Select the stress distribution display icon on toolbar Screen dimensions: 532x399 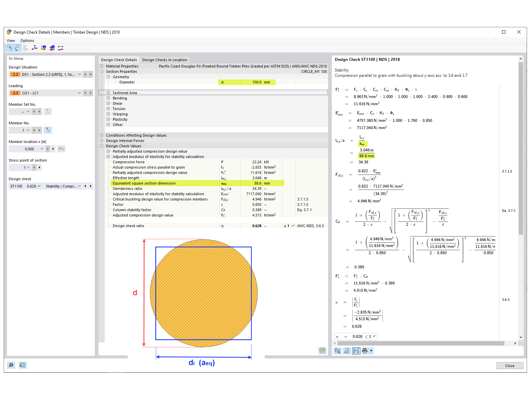pyautogui.click(x=35, y=48)
